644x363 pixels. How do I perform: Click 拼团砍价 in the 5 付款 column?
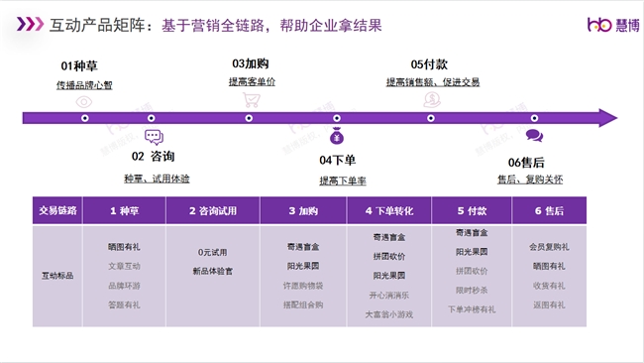[x=472, y=271]
